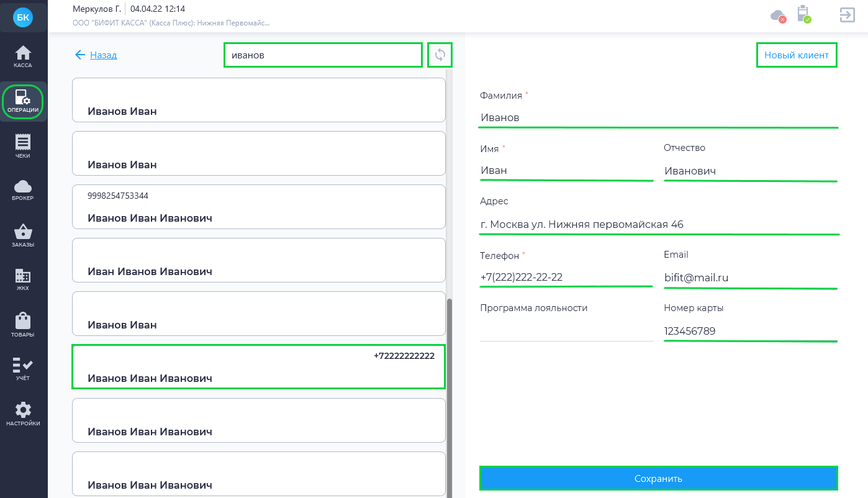Click the БК logo avatar

(x=23, y=17)
